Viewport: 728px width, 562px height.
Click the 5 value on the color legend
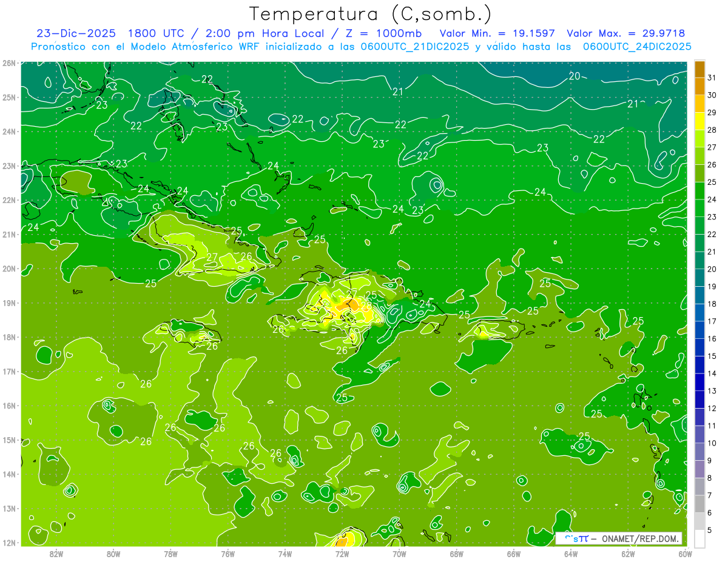tap(710, 530)
